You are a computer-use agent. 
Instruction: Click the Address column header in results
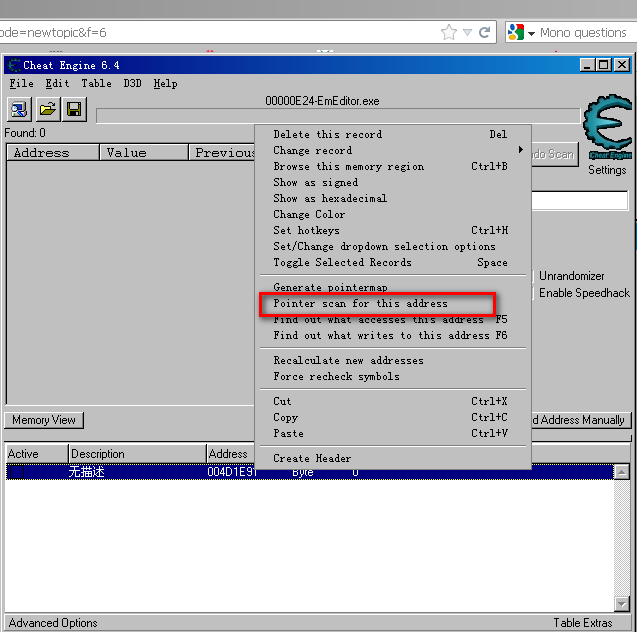[x=53, y=153]
